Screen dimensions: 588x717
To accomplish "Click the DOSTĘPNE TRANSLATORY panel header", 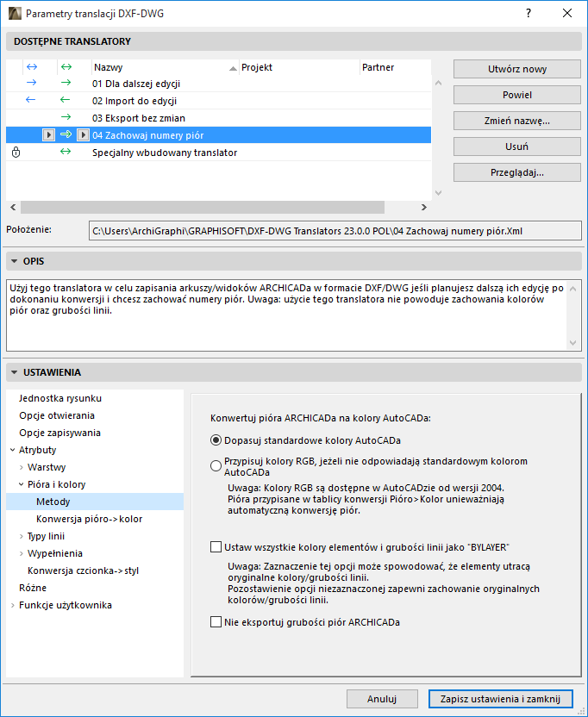I will 294,41.
